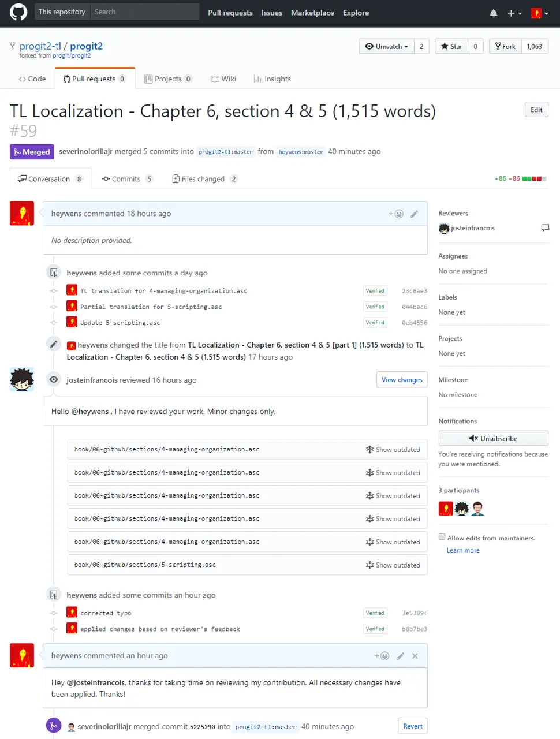The height and width of the screenshot is (739, 560).
Task: Open fork count 1,063
Action: [x=535, y=46]
